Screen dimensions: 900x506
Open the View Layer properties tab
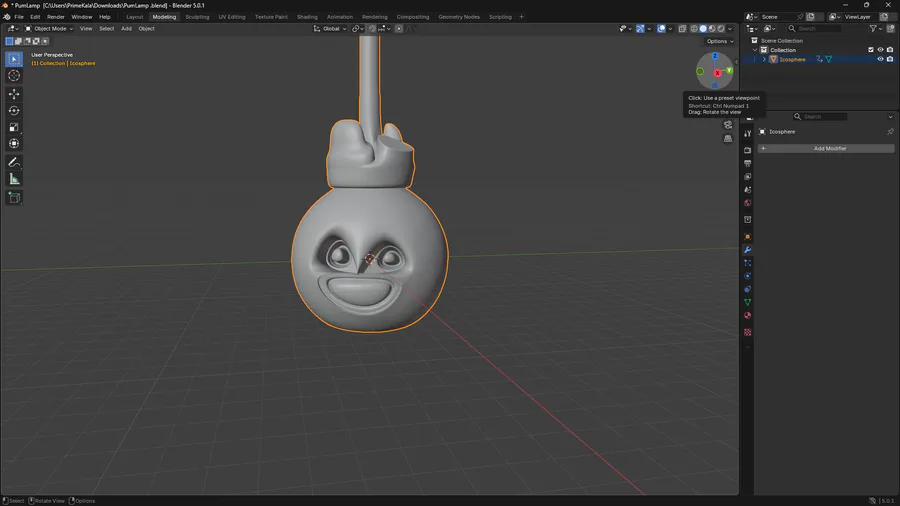[747, 177]
